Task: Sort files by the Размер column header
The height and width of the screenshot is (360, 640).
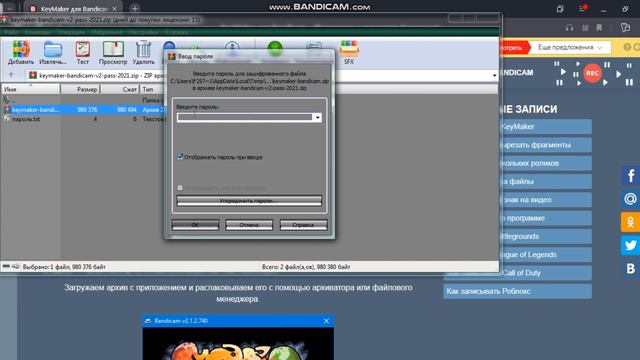Action: tap(80, 89)
